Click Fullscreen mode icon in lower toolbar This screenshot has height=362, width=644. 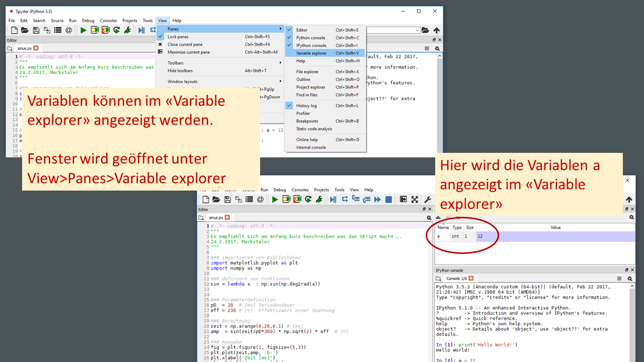[415, 200]
